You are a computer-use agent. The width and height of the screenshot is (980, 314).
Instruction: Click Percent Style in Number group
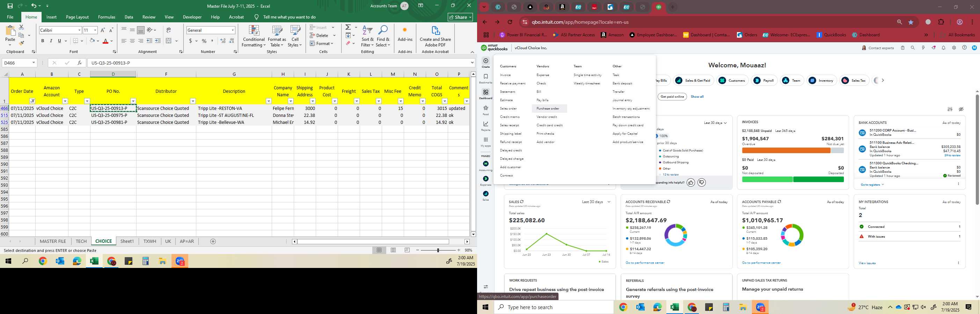pyautogui.click(x=204, y=41)
